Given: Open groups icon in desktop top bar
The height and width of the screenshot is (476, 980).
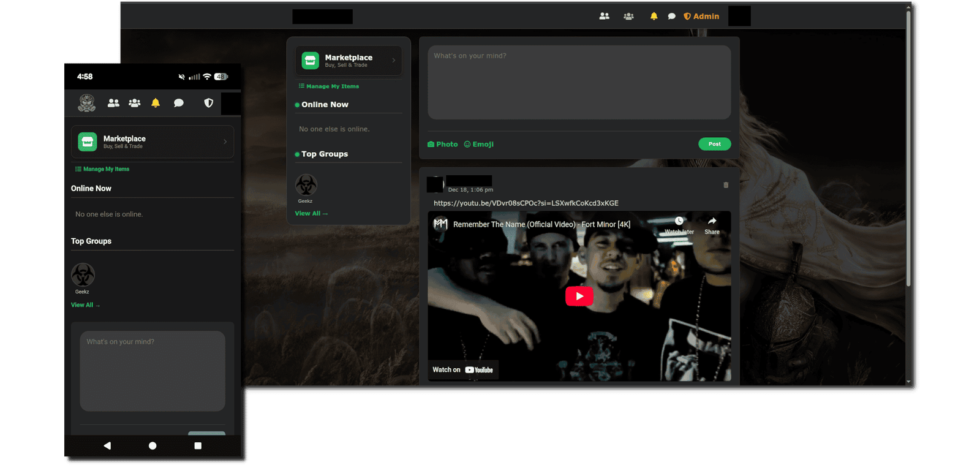Looking at the screenshot, I should tap(628, 17).
